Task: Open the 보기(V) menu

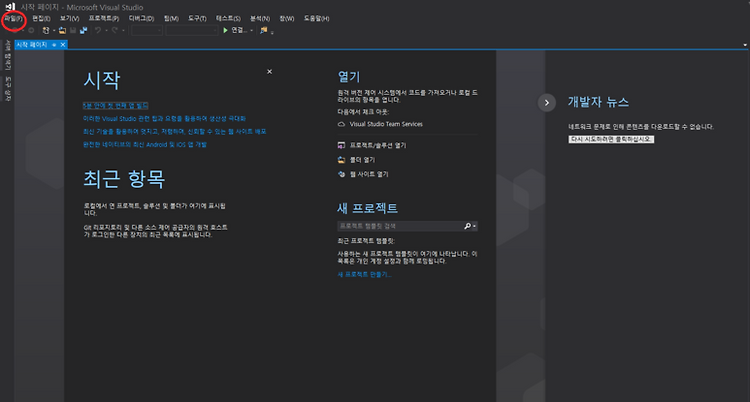Action: click(69, 19)
